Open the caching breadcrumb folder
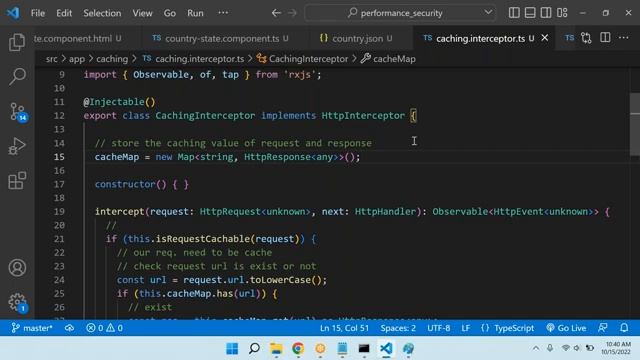Image resolution: width=640 pixels, height=360 pixels. [x=112, y=59]
